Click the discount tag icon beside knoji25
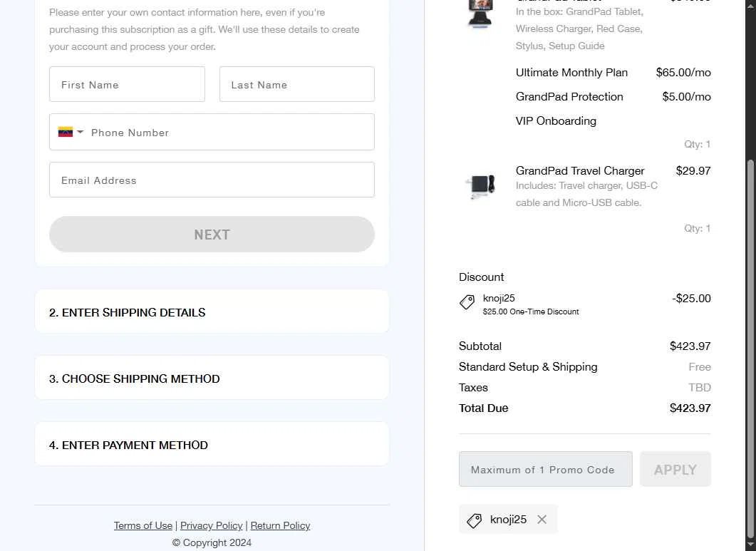The image size is (756, 551). (467, 302)
